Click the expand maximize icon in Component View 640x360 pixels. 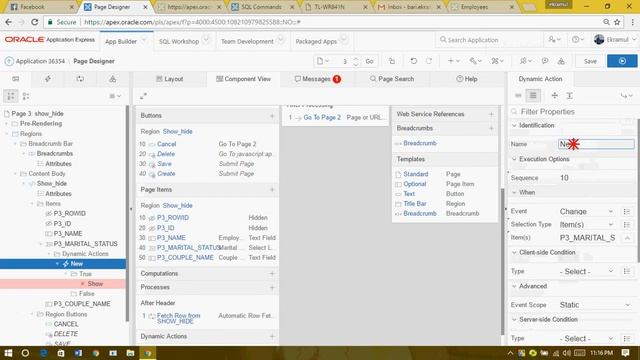click(x=143, y=96)
